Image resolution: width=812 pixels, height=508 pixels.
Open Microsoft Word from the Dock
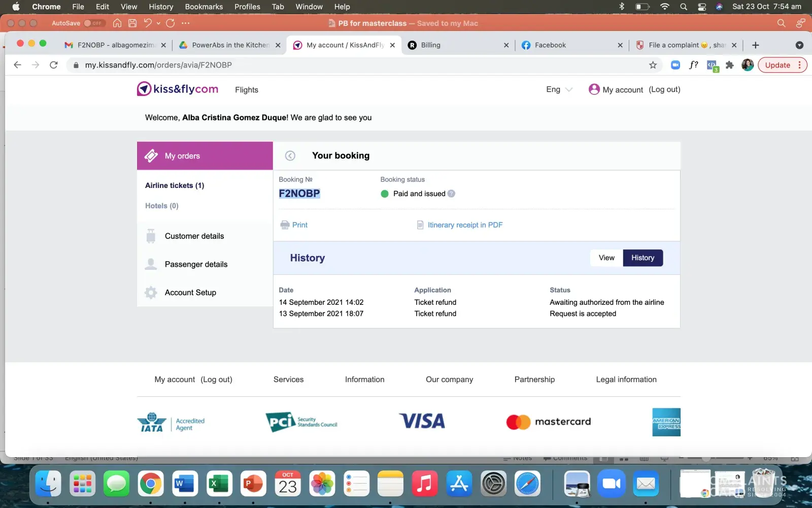185,483
